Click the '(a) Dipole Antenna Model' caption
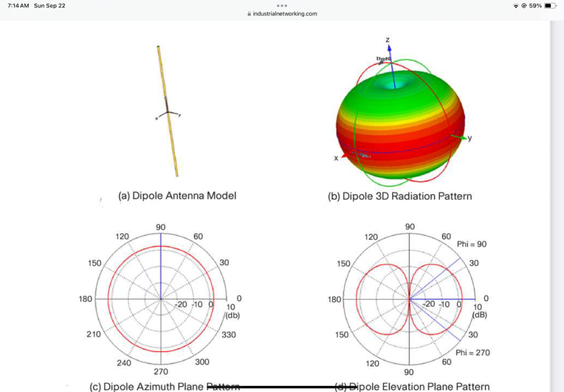The width and height of the screenshot is (564, 392). (177, 196)
